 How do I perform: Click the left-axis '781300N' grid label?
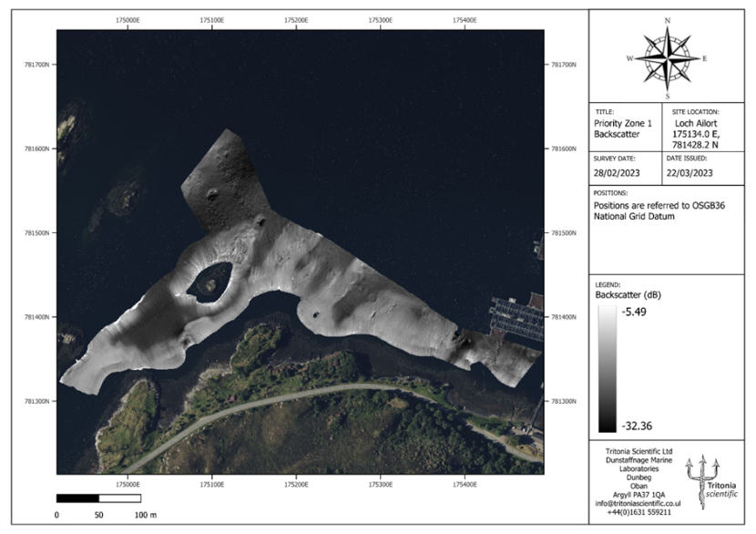click(x=36, y=401)
